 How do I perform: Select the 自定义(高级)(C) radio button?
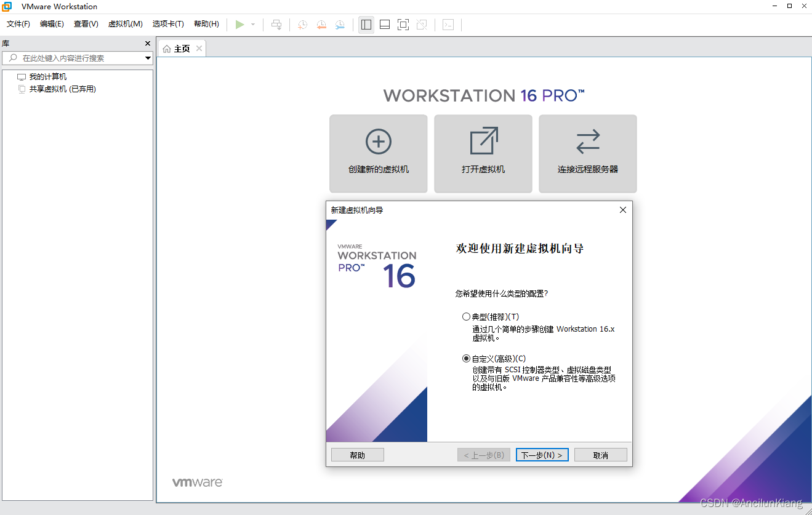click(x=466, y=359)
